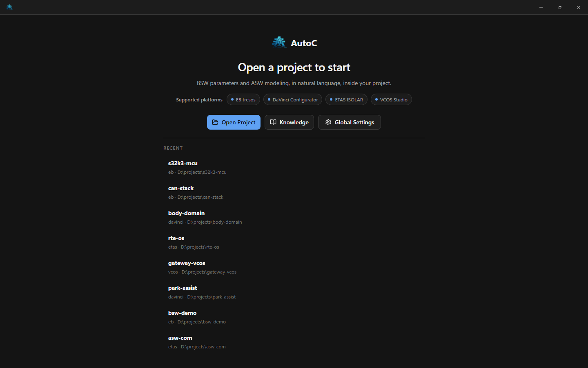This screenshot has width=588, height=368.
Task: Click path D:\projects\body-domain
Action: [214, 222]
